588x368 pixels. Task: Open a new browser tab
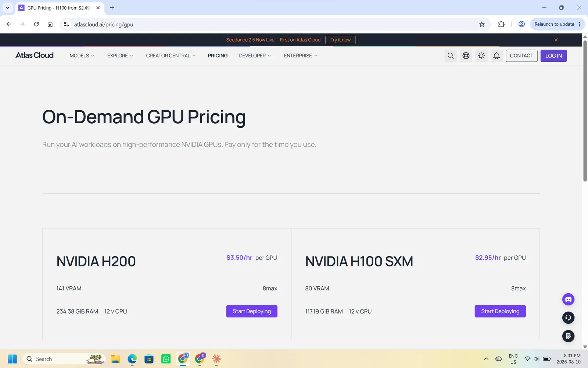pyautogui.click(x=112, y=7)
